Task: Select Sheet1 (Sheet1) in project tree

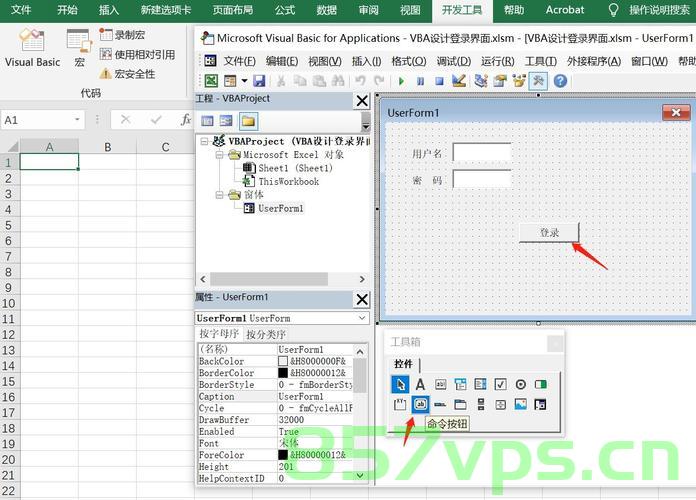Action: point(288,168)
